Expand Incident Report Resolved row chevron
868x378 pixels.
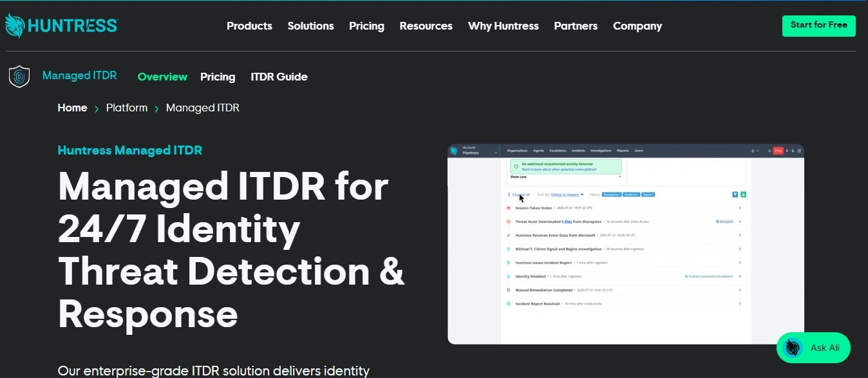tap(740, 304)
